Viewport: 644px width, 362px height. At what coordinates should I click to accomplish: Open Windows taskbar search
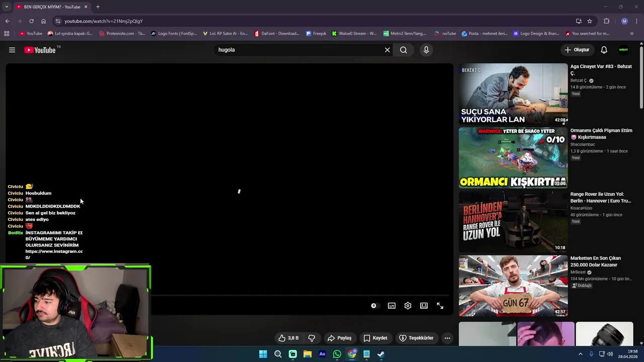click(278, 354)
